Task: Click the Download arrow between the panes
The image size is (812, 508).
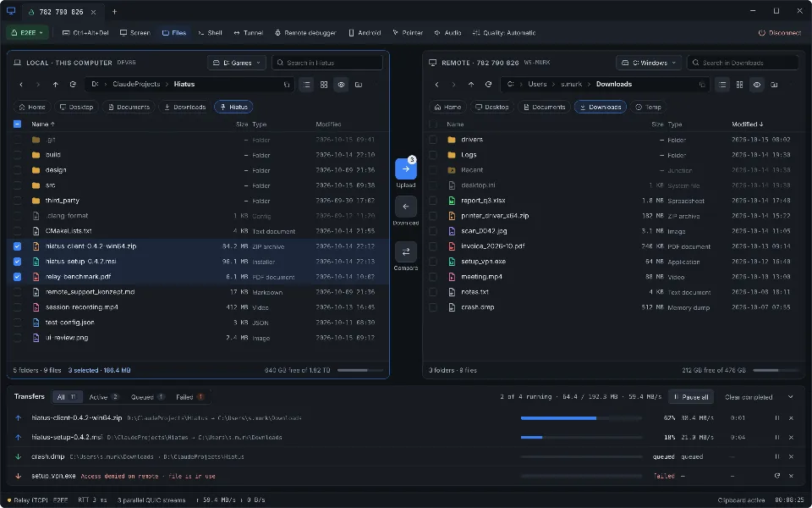Action: click(405, 207)
